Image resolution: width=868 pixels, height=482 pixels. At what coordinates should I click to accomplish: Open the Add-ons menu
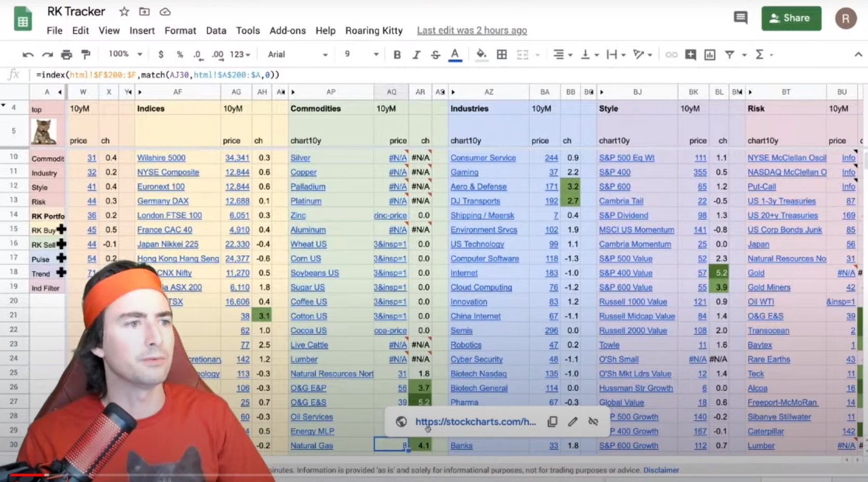pyautogui.click(x=288, y=31)
